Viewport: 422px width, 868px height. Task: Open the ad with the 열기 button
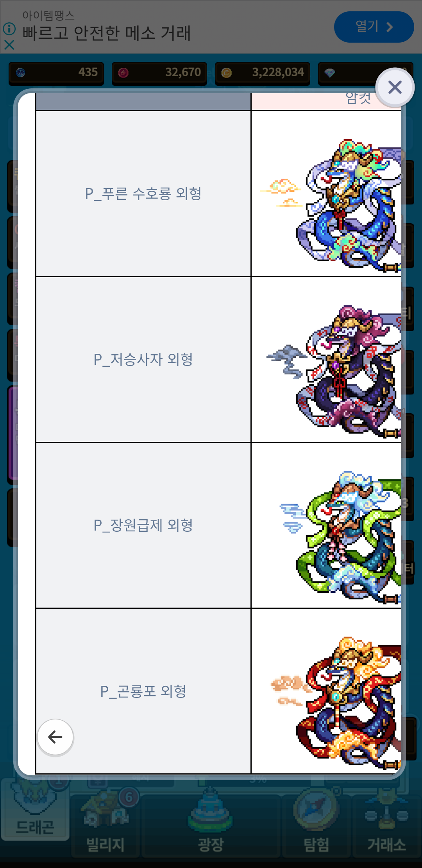[374, 27]
